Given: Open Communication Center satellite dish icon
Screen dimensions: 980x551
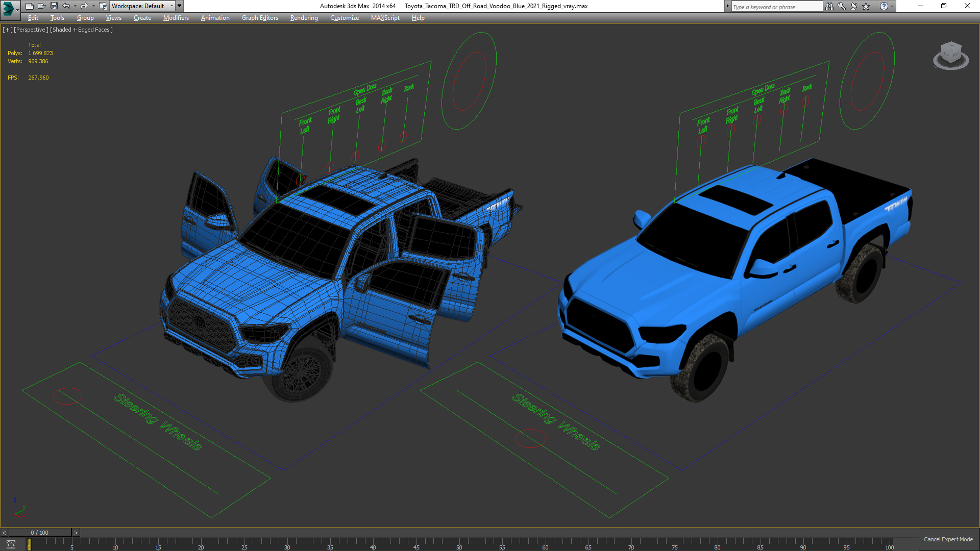Looking at the screenshot, I should pyautogui.click(x=854, y=6).
